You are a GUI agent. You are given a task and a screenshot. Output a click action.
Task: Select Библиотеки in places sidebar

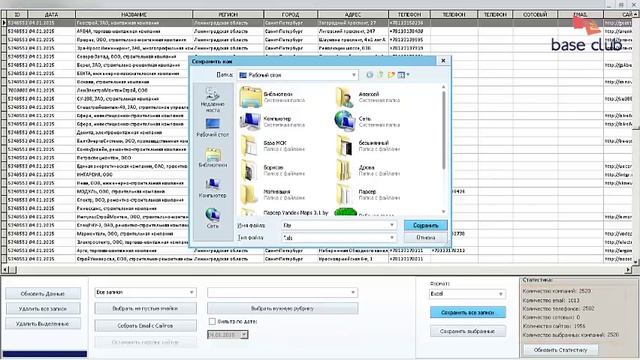point(213,158)
